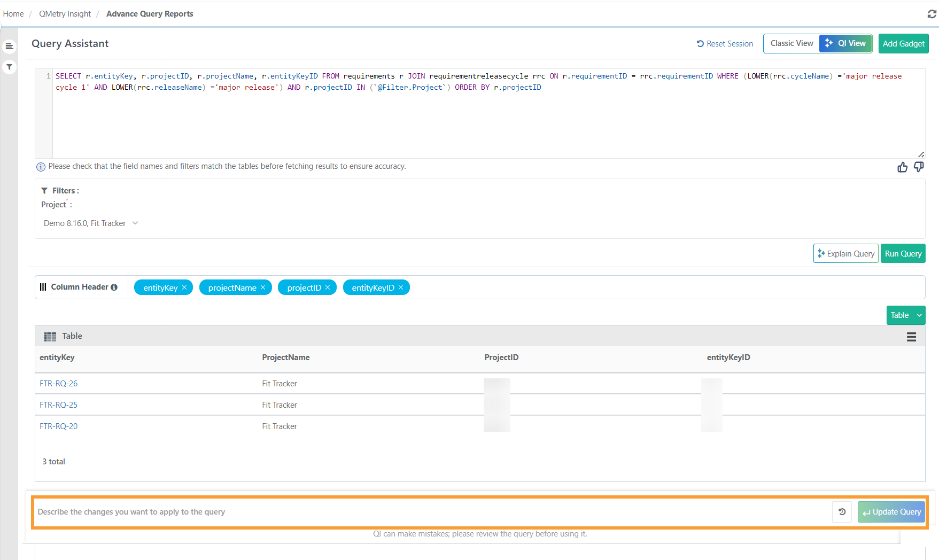Navigate to QMetry Insight breadcrumb
The image size is (939, 560).
64,13
